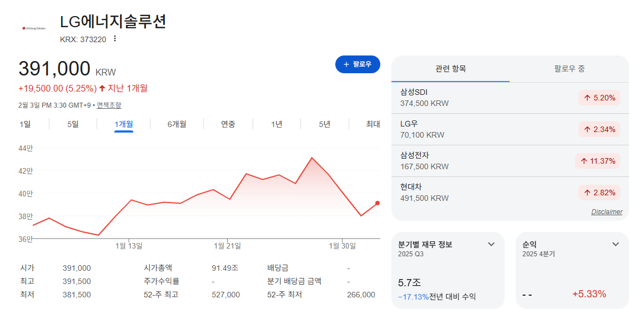
Task: Open the 팔로우 중 tab
Action: (x=569, y=69)
